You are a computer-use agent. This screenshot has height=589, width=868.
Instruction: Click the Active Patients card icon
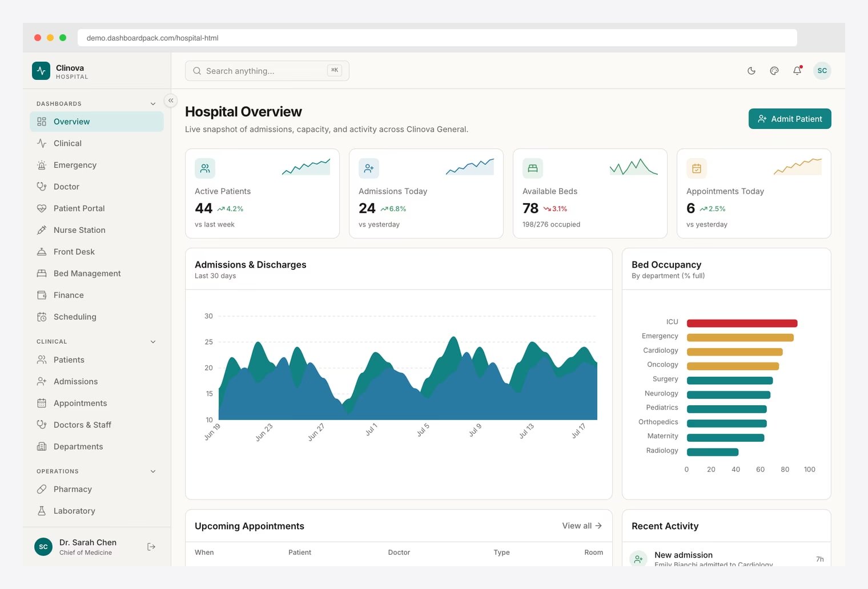[205, 168]
